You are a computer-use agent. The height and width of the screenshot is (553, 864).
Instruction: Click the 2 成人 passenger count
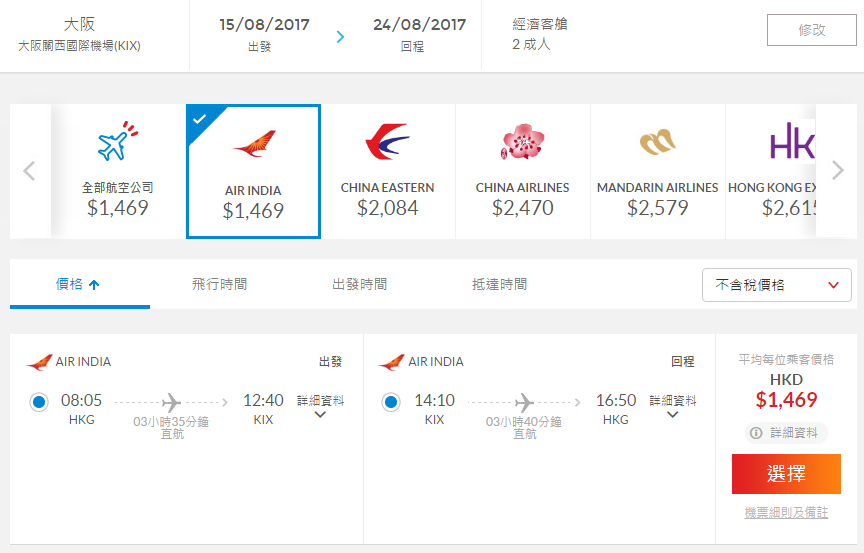(531, 44)
